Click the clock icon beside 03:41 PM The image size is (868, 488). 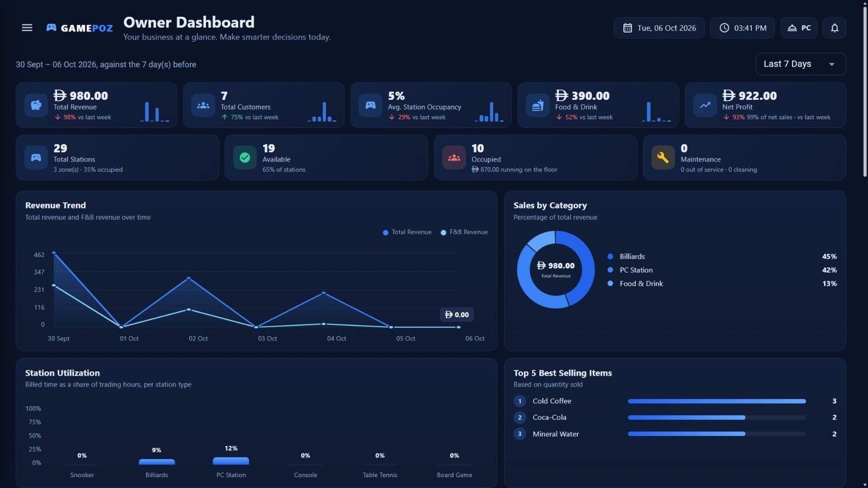point(724,28)
